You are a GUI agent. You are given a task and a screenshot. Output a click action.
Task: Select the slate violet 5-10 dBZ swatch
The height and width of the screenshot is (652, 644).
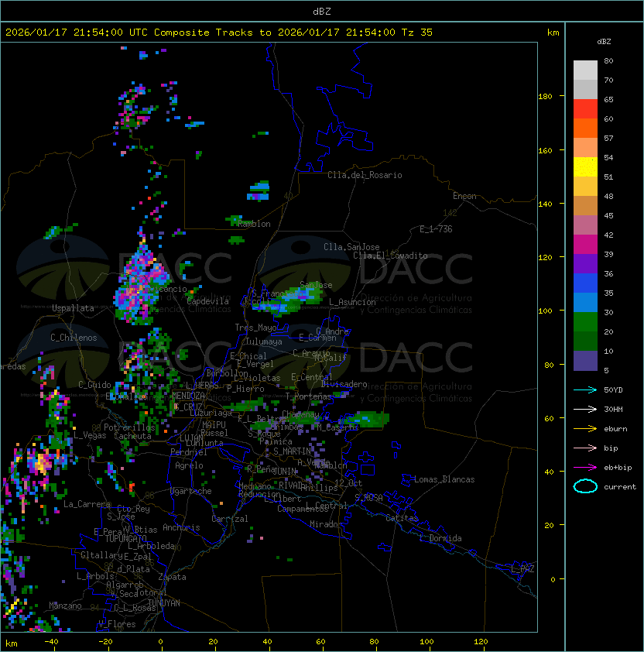tap(585, 361)
